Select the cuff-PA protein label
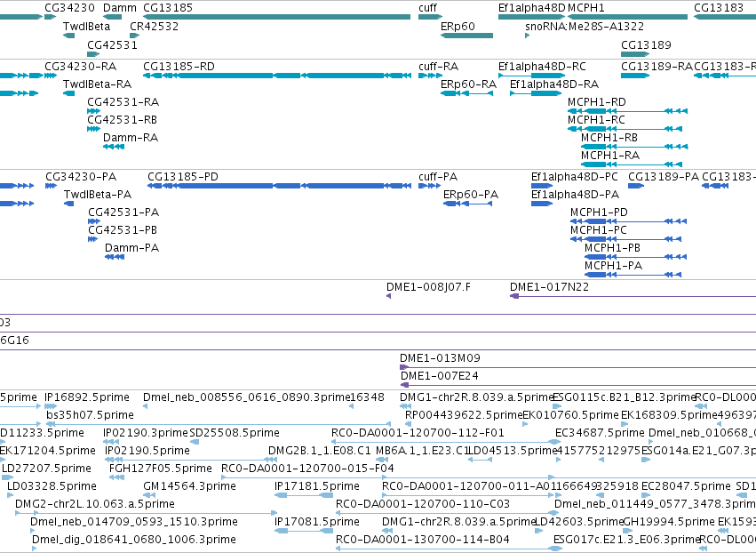Viewport: 756px width, 553px height. [438, 177]
